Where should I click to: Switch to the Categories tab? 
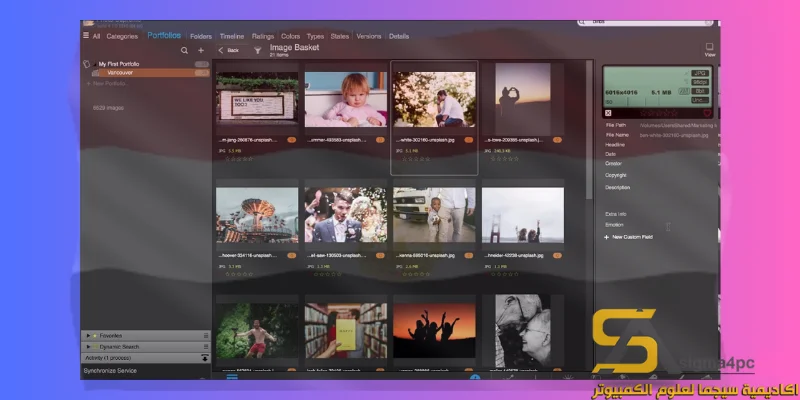click(x=122, y=36)
